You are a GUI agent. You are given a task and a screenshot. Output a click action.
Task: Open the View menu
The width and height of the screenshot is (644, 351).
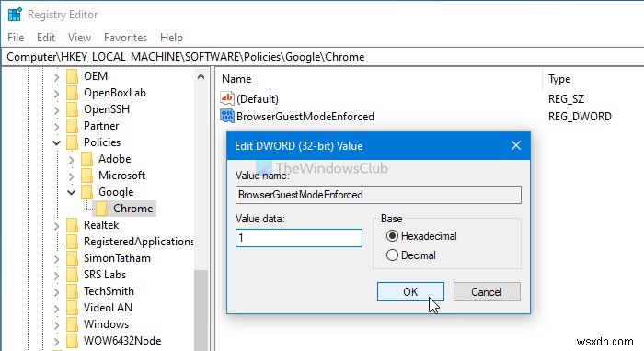pyautogui.click(x=79, y=38)
